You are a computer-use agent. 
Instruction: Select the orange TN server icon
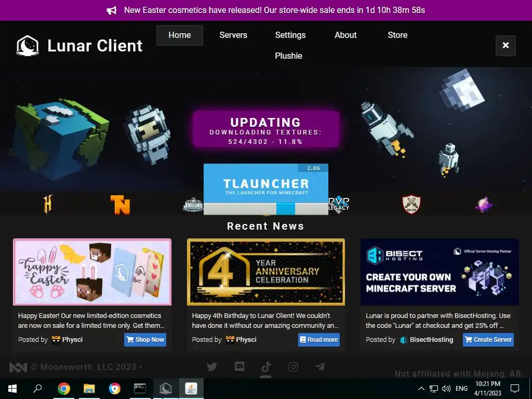[x=120, y=205]
